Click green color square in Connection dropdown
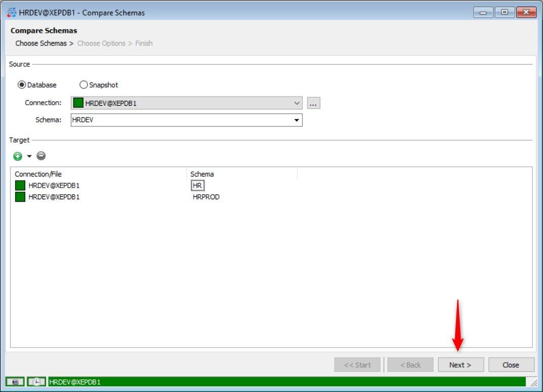Viewport: 543px width, 392px height. pyautogui.click(x=78, y=103)
